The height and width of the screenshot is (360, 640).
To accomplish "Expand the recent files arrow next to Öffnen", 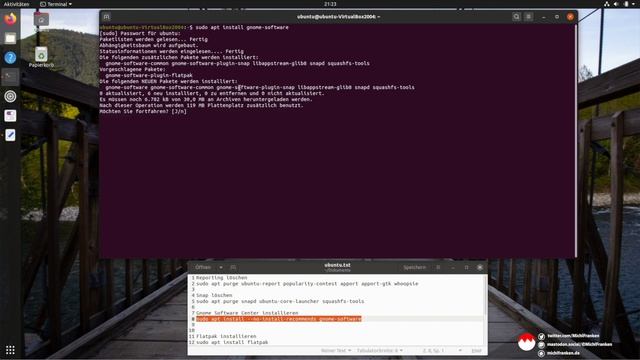I will click(x=221, y=267).
